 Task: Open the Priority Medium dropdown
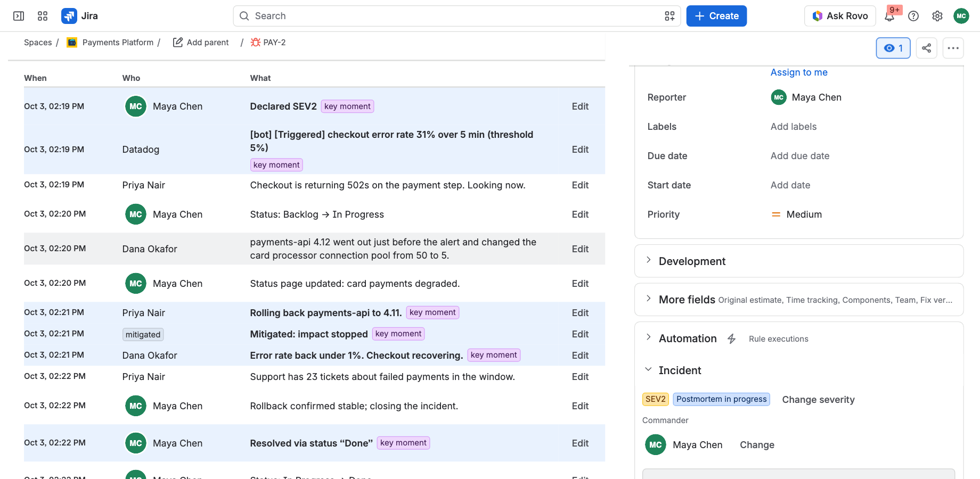pyautogui.click(x=797, y=214)
